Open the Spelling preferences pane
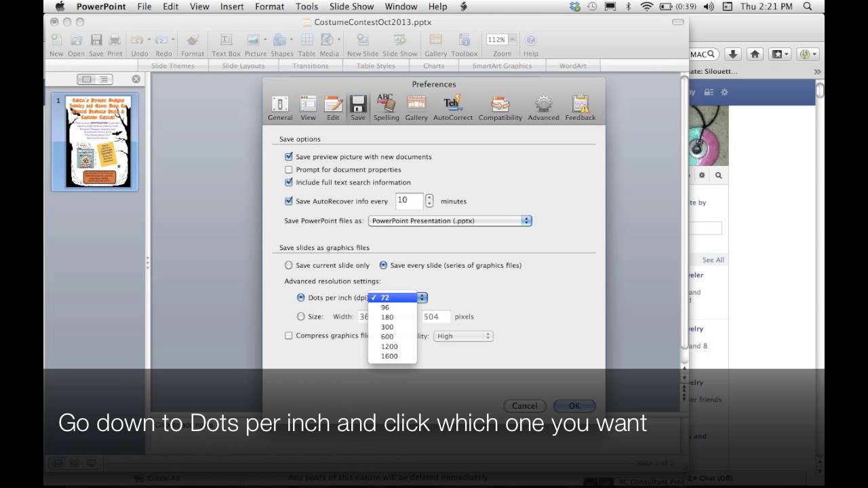Image resolution: width=868 pixels, height=488 pixels. [x=386, y=108]
